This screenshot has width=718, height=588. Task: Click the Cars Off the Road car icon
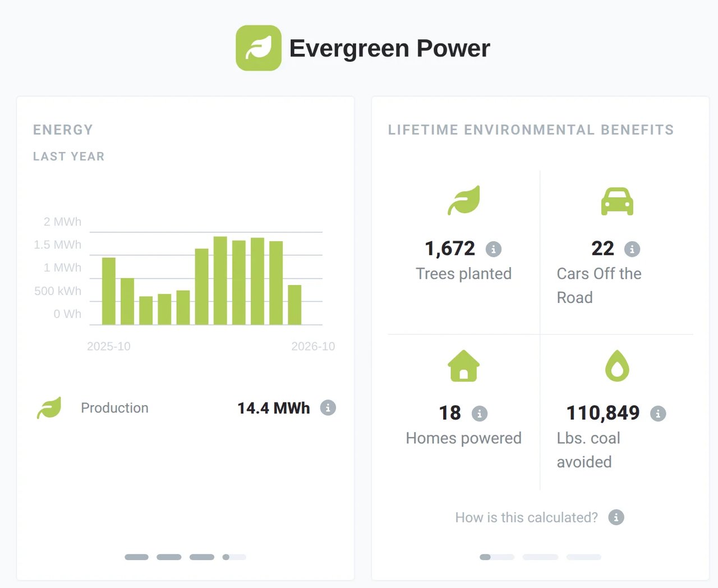[617, 201]
